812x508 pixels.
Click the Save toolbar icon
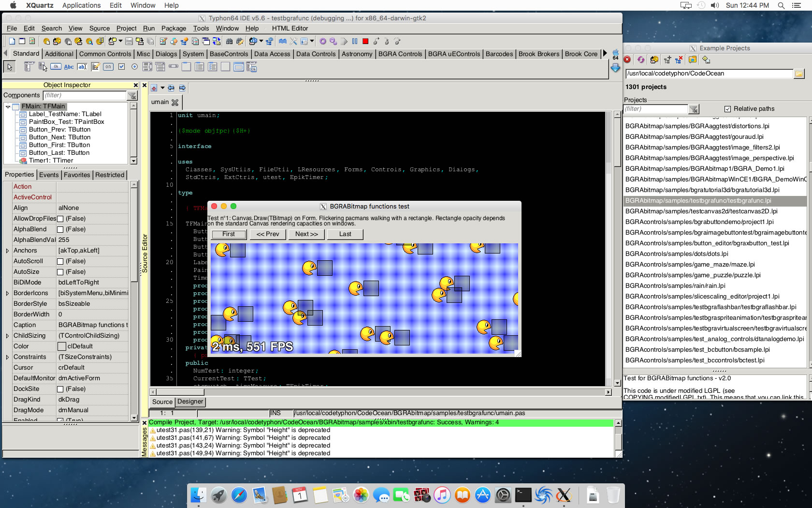(129, 42)
